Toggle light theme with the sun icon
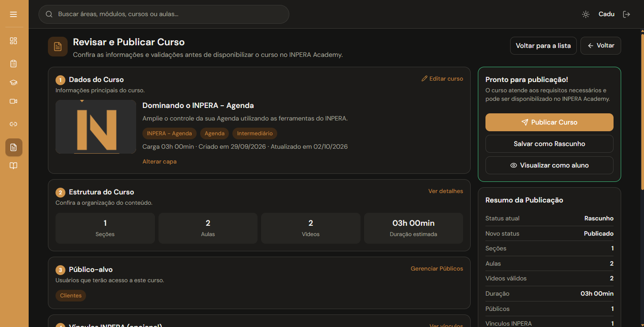 [x=586, y=14]
